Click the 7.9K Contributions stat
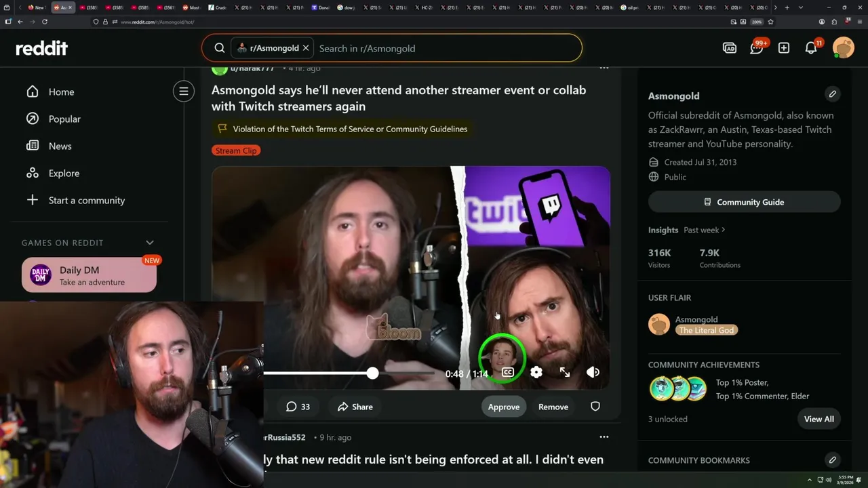Screen dimensions: 868x488 point(720,258)
